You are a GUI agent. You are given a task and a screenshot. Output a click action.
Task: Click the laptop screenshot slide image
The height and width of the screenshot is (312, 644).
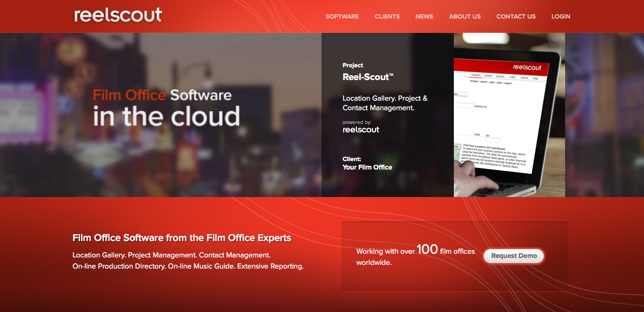(509, 115)
